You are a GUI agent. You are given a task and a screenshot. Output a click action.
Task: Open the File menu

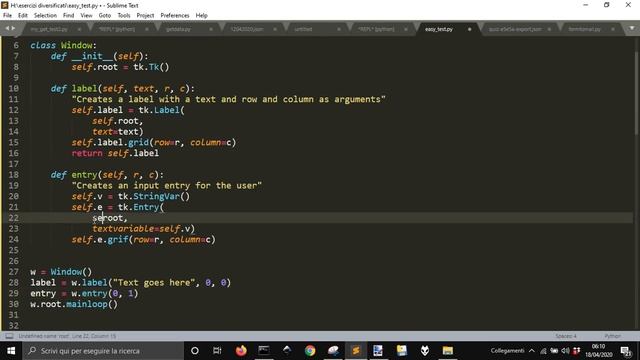coord(7,16)
